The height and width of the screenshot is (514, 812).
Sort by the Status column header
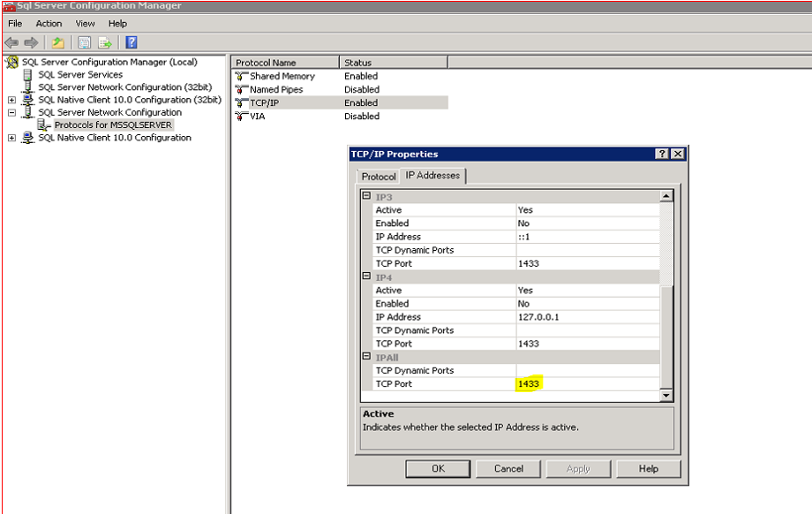coord(394,63)
